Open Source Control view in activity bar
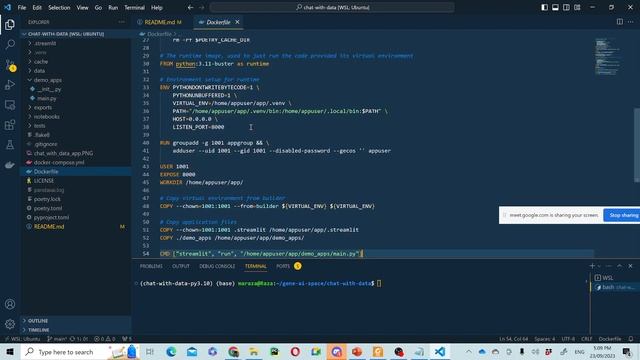Image resolution: width=640 pixels, height=360 pixels. coord(10,64)
